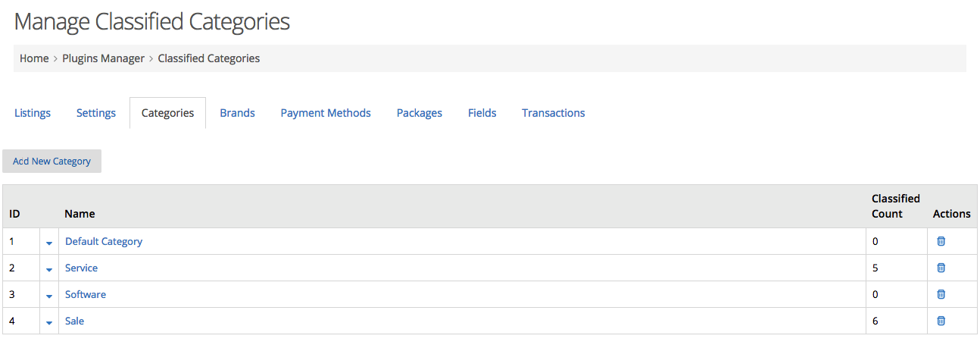The width and height of the screenshot is (980, 345).
Task: Remove the Software category via trash icon
Action: click(941, 294)
